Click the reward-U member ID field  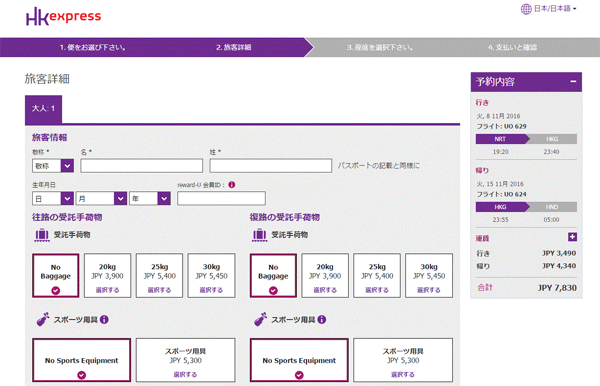point(221,198)
